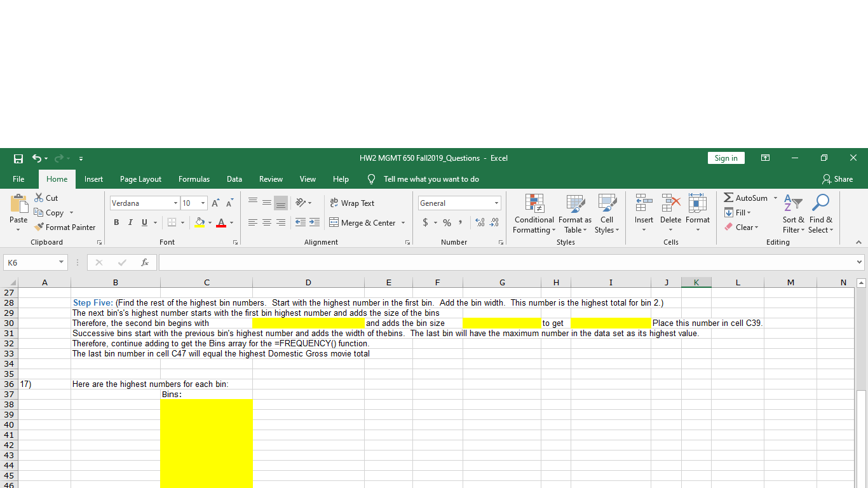Switch to the Formulas tab

tap(194, 179)
